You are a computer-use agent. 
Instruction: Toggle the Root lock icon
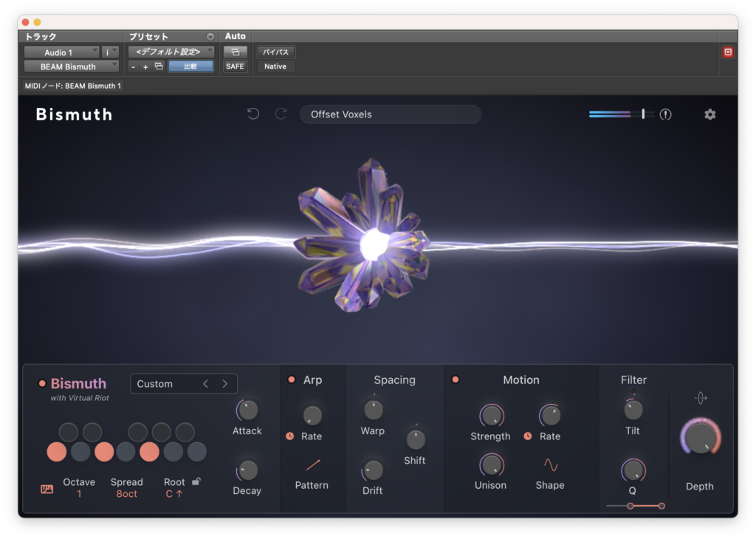point(196,481)
